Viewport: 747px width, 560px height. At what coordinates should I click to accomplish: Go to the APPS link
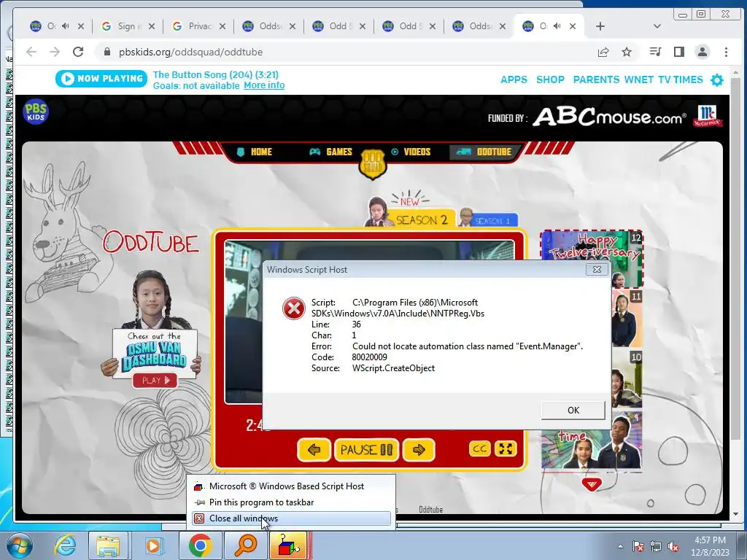[x=514, y=79]
